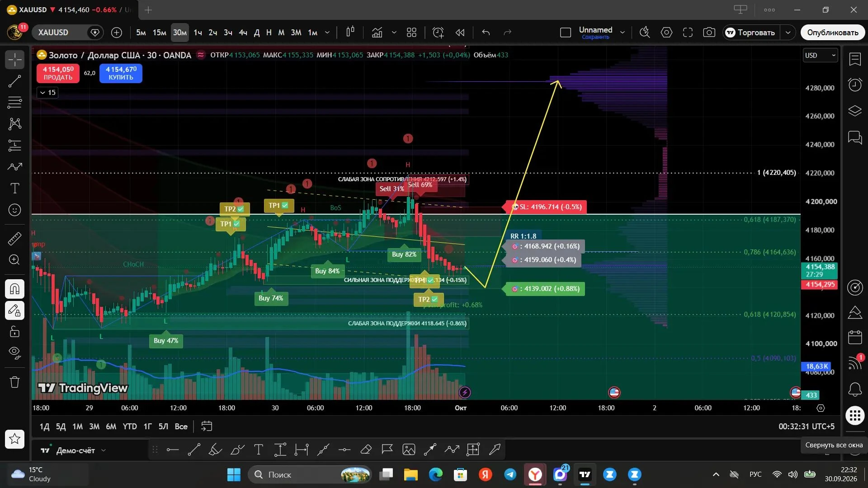Open the layout templates grid icon
868x488 pixels.
(411, 33)
